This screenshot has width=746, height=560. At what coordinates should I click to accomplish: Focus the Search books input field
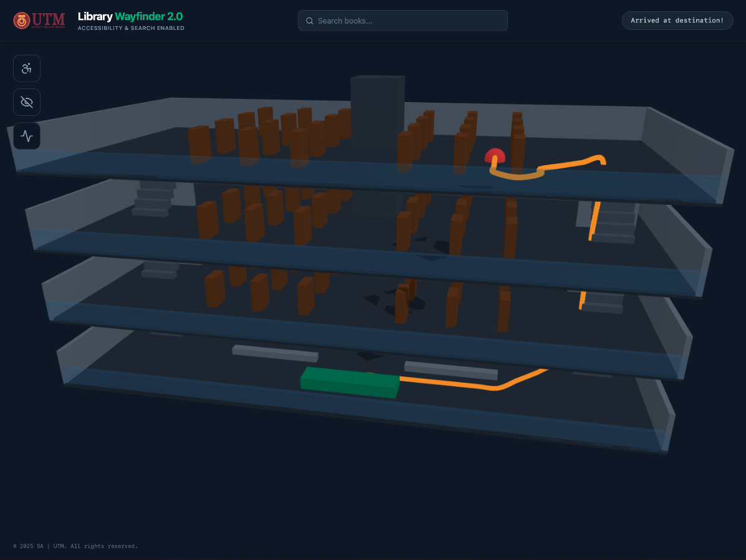[x=408, y=21]
